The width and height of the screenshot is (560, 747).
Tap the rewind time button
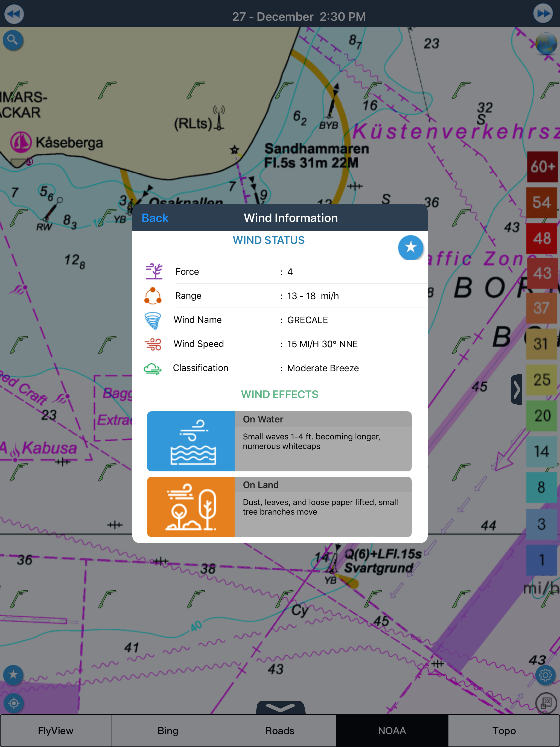pyautogui.click(x=14, y=14)
